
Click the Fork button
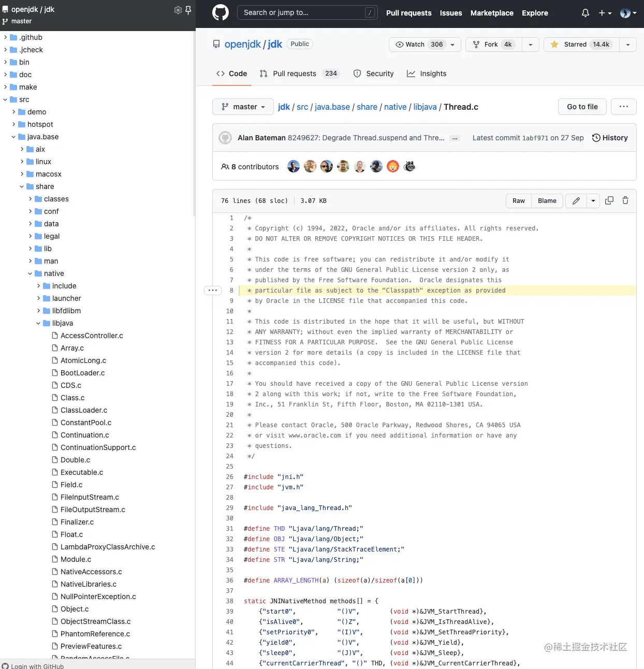[493, 45]
